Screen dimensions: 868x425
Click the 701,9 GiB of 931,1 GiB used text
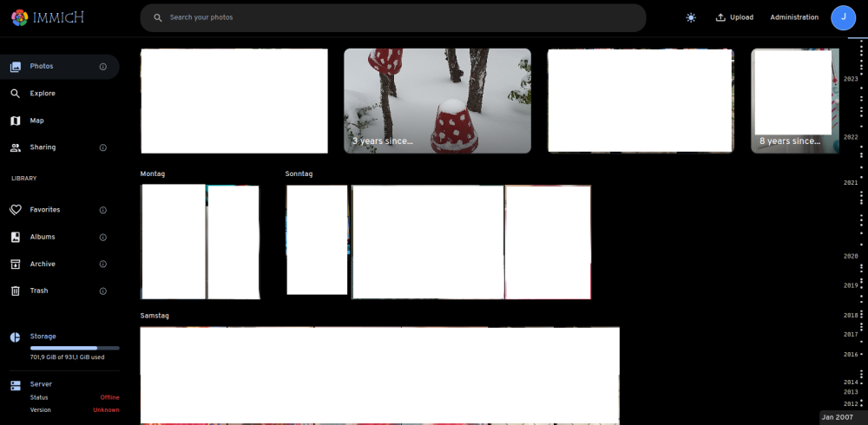67,357
